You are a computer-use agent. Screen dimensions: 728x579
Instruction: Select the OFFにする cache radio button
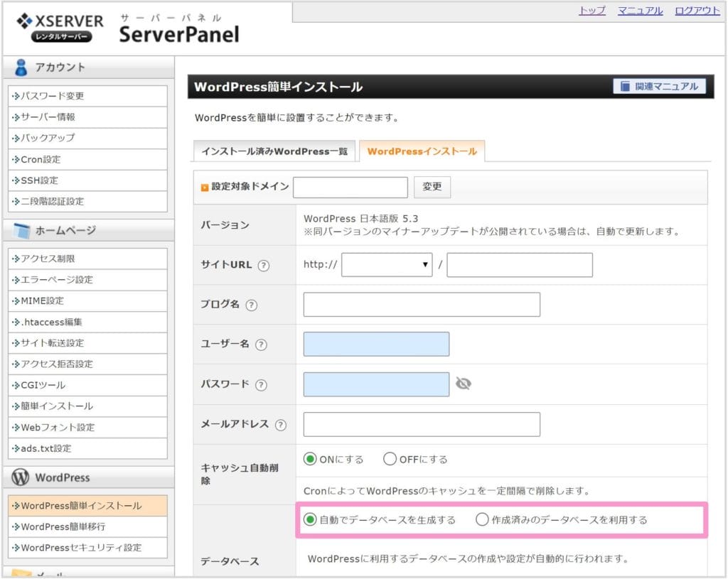point(390,459)
